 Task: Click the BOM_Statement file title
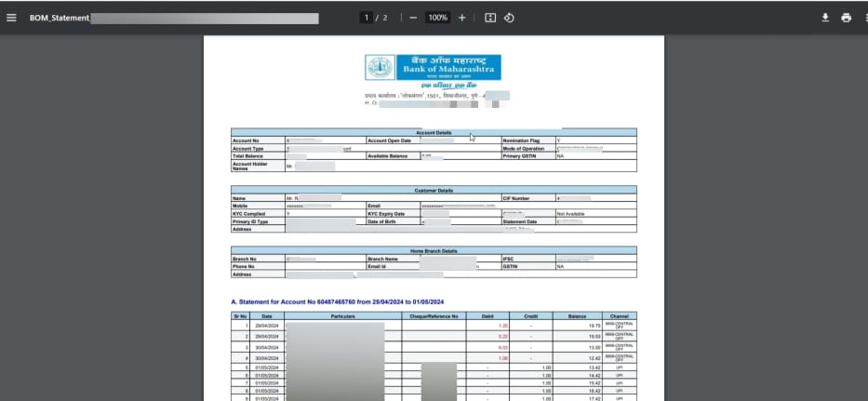60,18
